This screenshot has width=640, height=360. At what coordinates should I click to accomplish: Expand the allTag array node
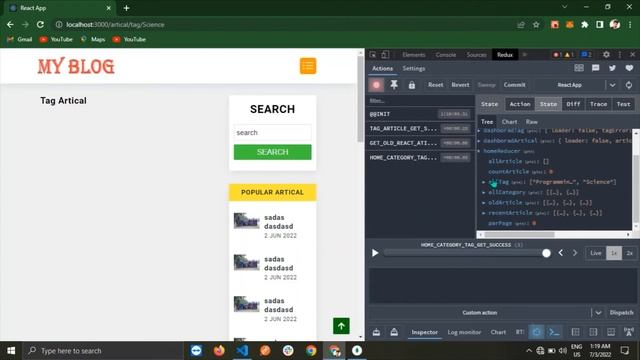click(484, 182)
